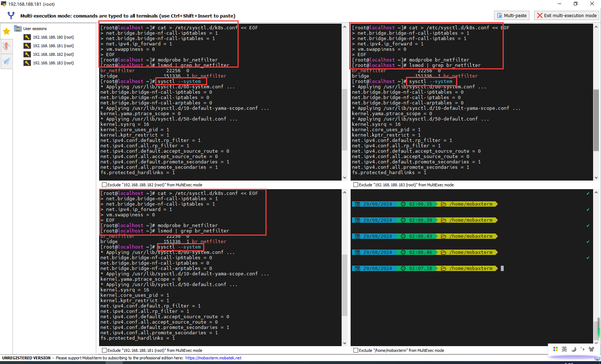Click the 29/08/2024 date on 02:06.39 prompt

tap(377, 220)
